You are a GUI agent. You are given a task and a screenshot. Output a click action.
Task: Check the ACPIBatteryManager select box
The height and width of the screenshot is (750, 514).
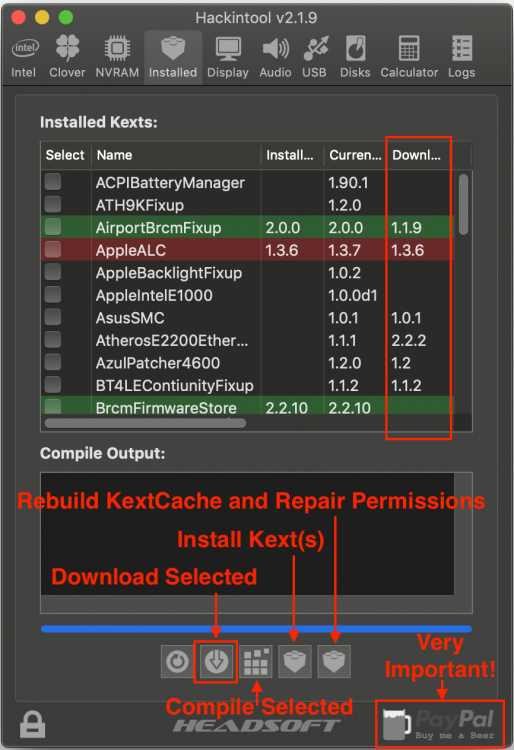tap(53, 182)
